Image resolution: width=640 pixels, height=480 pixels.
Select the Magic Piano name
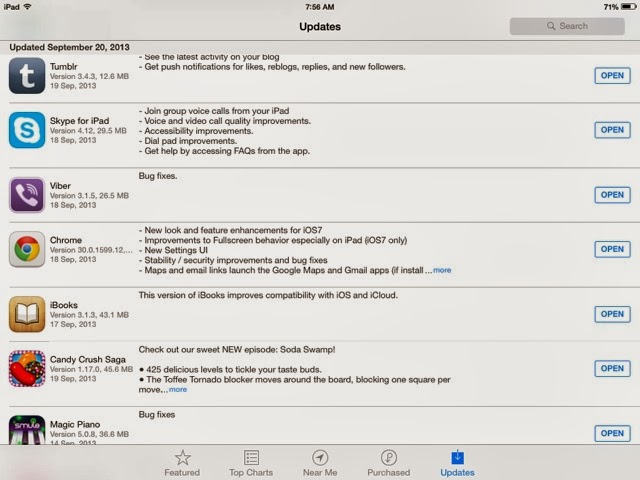click(x=75, y=424)
